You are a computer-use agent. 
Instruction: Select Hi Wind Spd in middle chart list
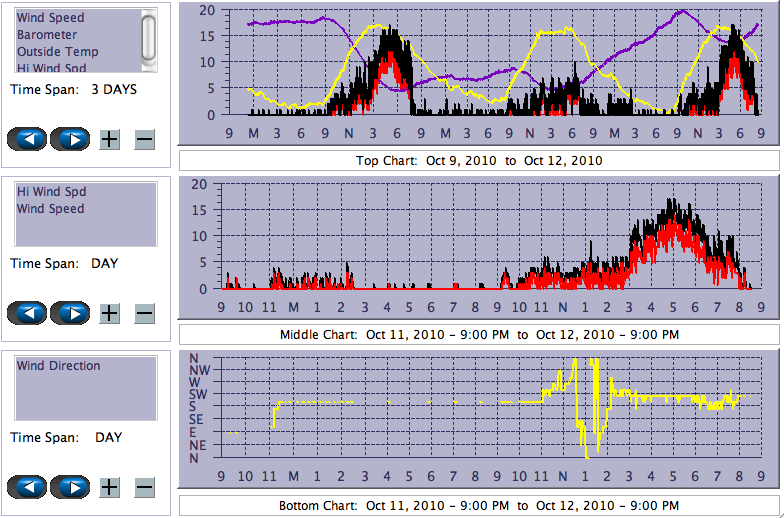(51, 192)
